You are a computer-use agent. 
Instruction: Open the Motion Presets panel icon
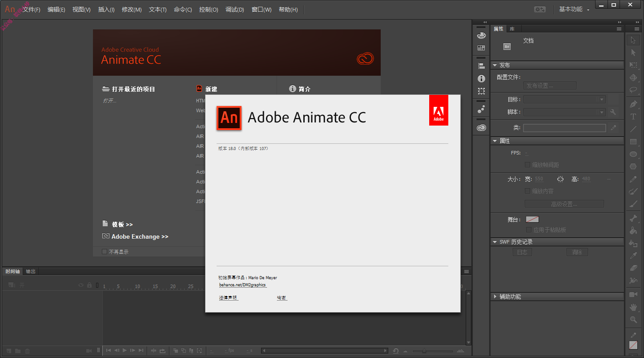[481, 109]
